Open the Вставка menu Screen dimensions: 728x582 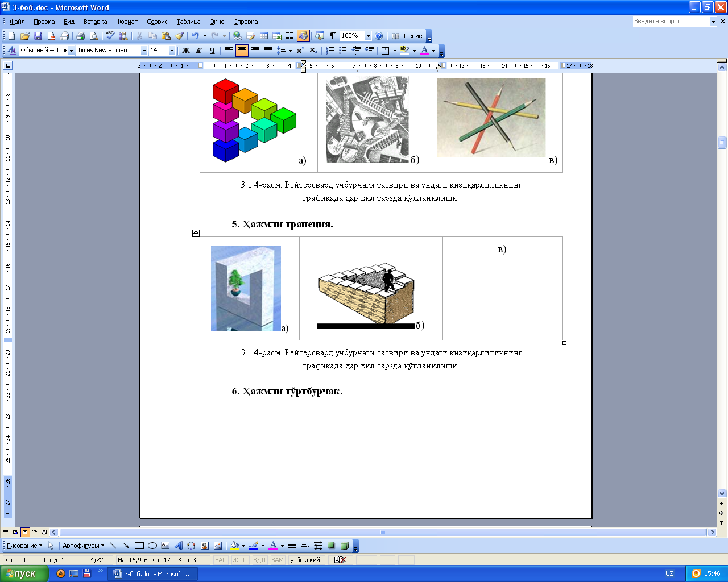(x=96, y=22)
